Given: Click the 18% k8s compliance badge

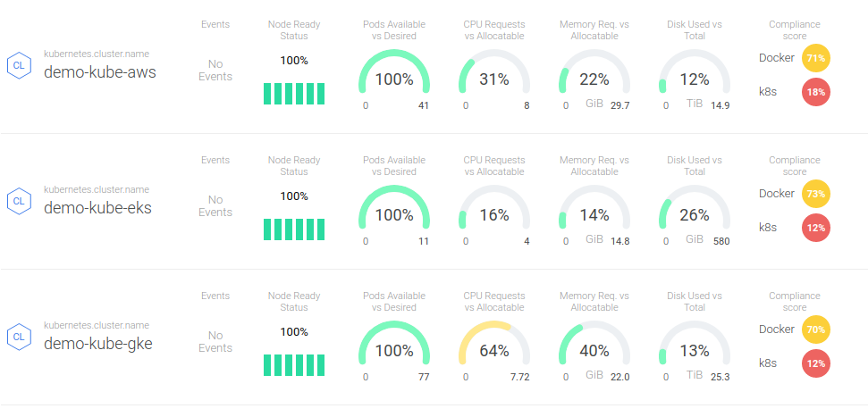Looking at the screenshot, I should (x=815, y=92).
